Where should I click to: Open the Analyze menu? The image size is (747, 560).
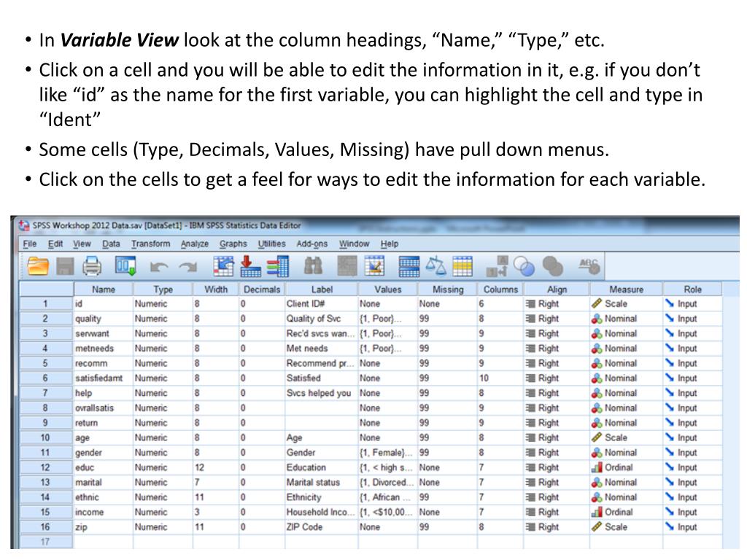(x=195, y=244)
